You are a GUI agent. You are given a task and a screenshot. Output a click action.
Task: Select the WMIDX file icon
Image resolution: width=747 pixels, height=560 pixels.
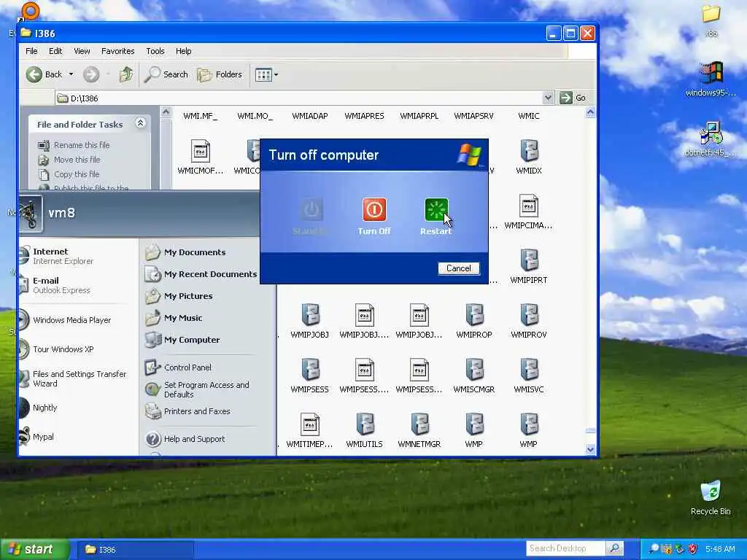click(529, 152)
